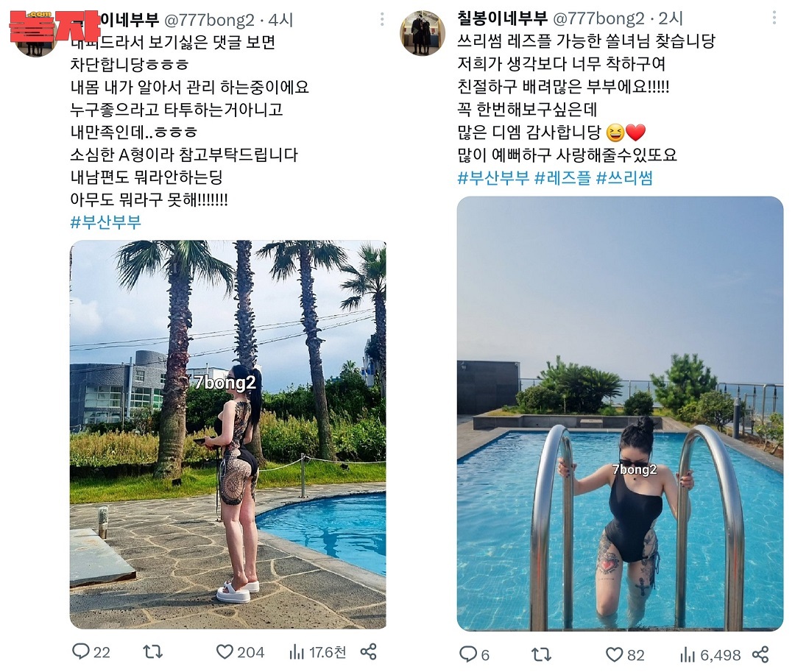
Task: Like the left tweet with 204 likes
Action: pyautogui.click(x=240, y=651)
